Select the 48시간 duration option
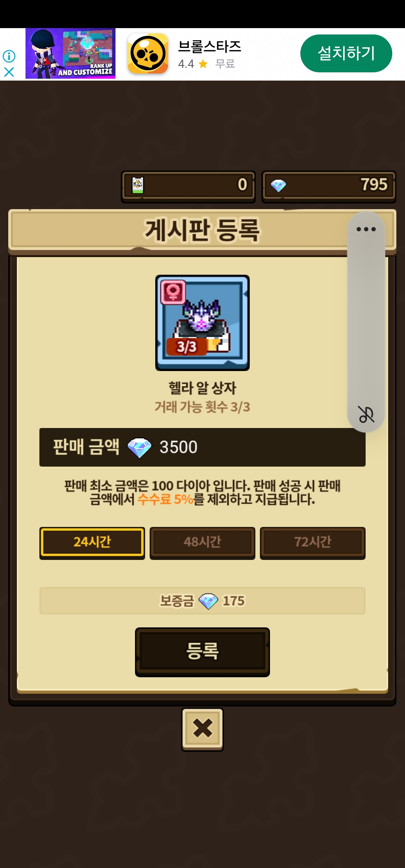Viewport: 405px width, 868px height. 202,542
